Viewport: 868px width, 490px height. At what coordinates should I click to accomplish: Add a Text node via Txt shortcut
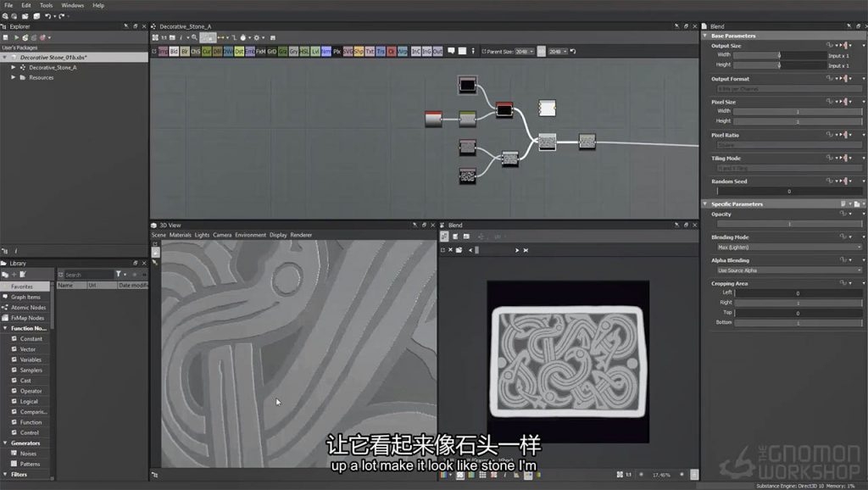pyautogui.click(x=370, y=52)
